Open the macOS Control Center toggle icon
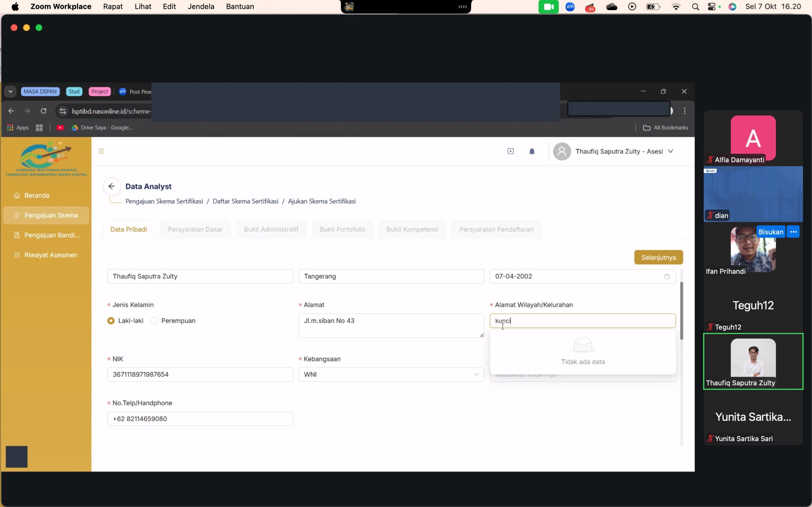Image resolution: width=812 pixels, height=507 pixels. pyautogui.click(x=711, y=7)
